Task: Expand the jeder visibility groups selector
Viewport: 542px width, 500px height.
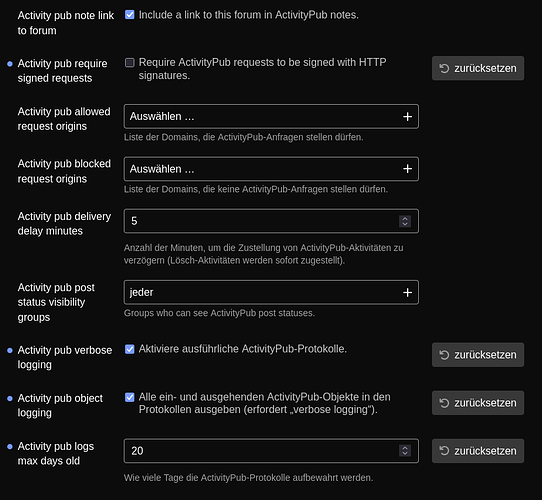Action: pyautogui.click(x=271, y=293)
